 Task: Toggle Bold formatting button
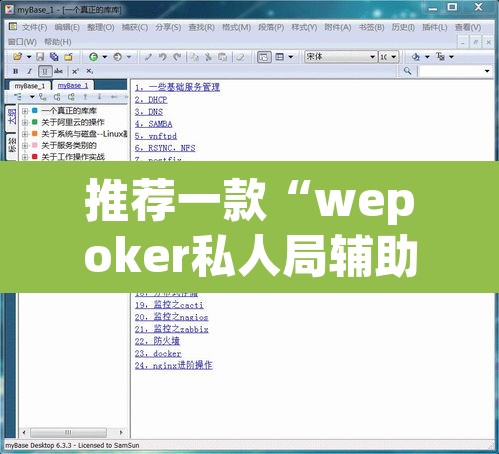(x=15, y=71)
